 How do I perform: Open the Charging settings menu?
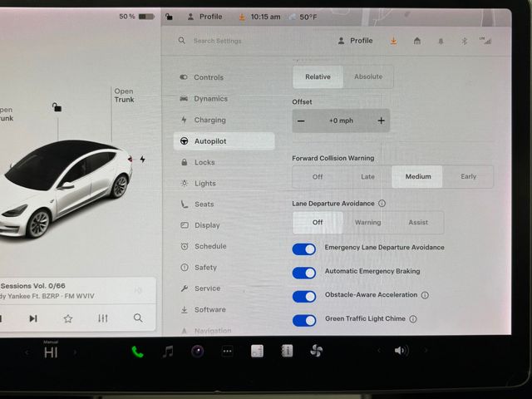click(209, 120)
